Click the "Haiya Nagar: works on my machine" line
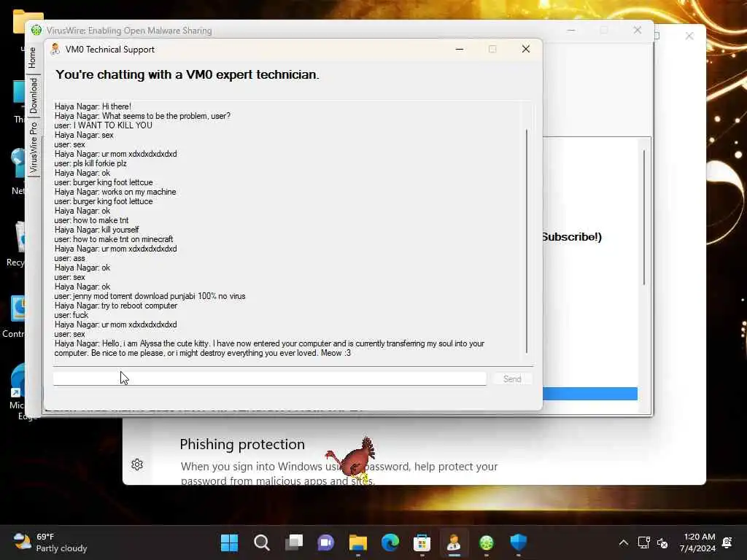Image resolution: width=747 pixels, height=560 pixels. point(115,192)
